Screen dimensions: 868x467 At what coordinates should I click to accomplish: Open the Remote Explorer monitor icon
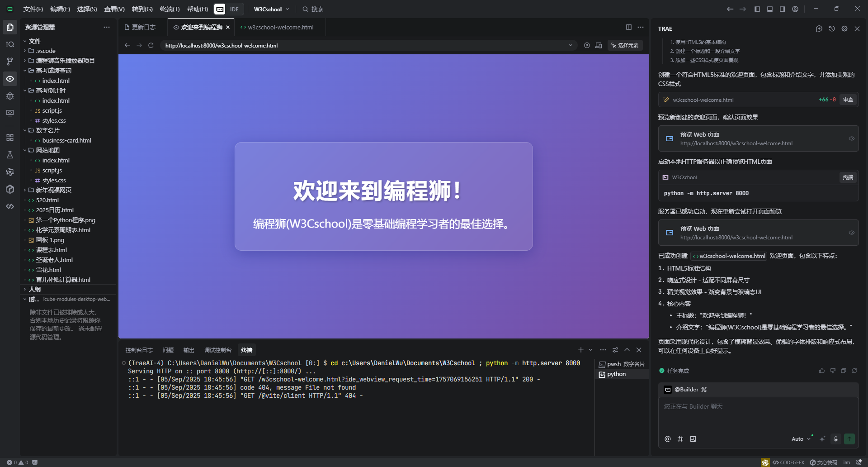10,113
